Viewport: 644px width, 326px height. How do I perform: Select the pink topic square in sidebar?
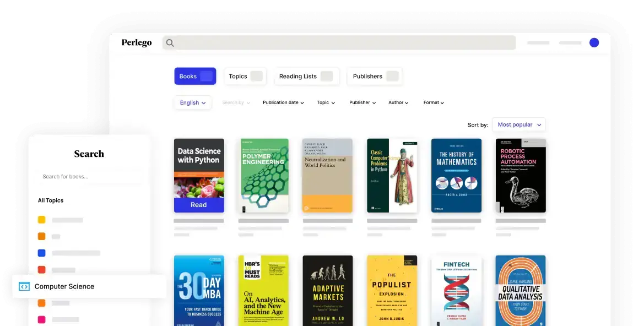[41, 319]
